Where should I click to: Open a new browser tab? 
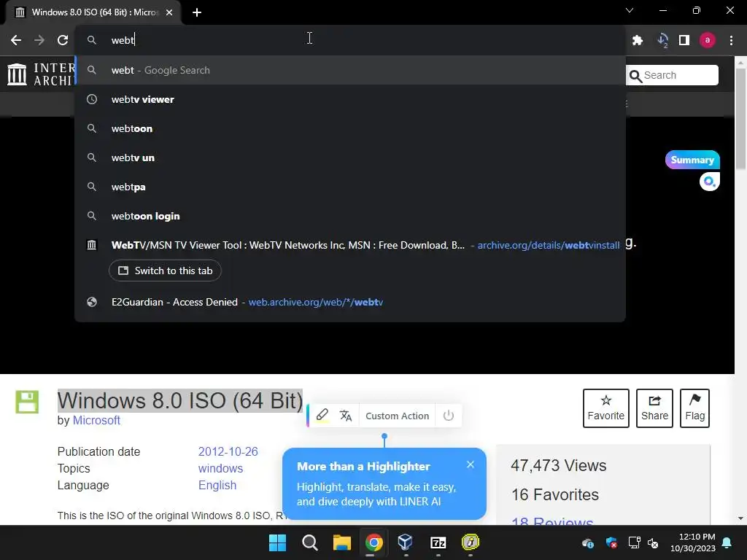[x=197, y=12]
